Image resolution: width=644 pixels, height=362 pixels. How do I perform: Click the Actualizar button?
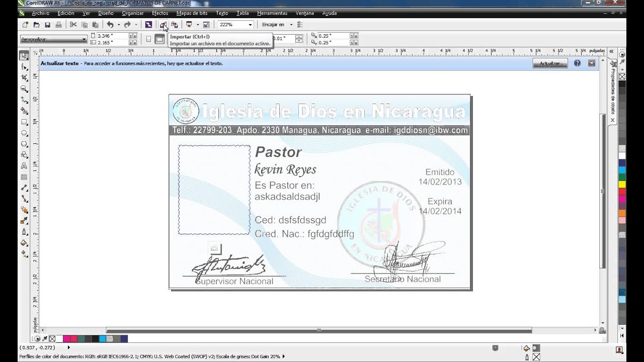click(x=550, y=63)
